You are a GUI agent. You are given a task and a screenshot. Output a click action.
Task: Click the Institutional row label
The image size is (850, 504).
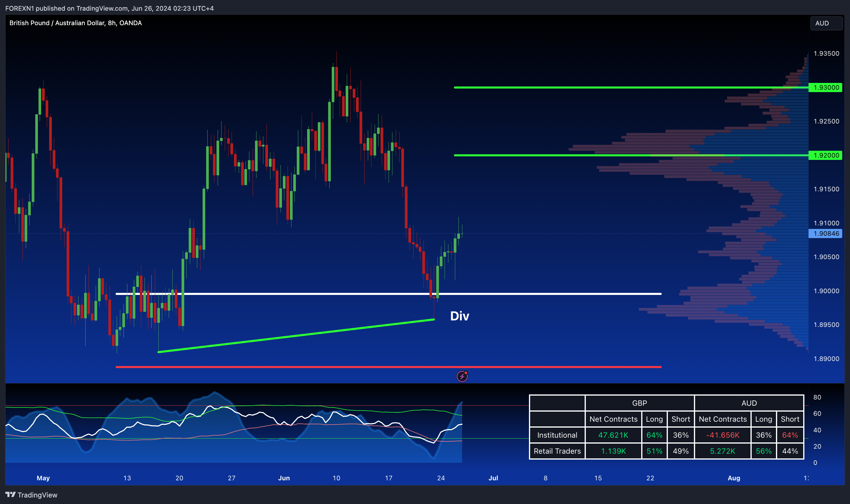pos(557,435)
